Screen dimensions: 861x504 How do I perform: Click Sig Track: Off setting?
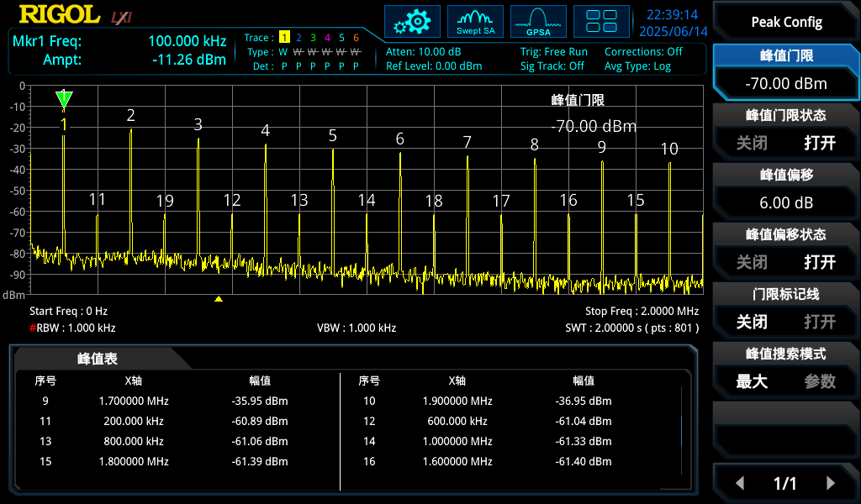(552, 66)
